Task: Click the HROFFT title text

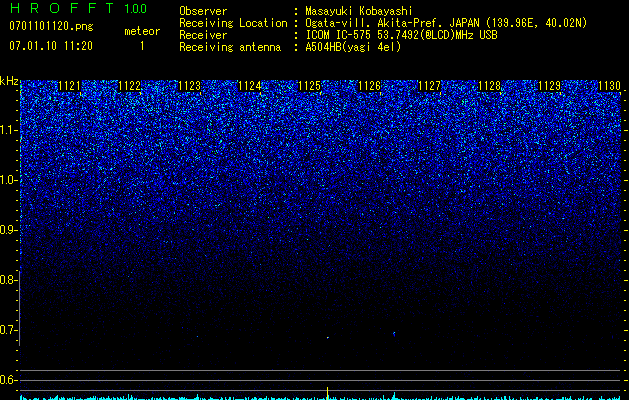Action: pyautogui.click(x=62, y=8)
